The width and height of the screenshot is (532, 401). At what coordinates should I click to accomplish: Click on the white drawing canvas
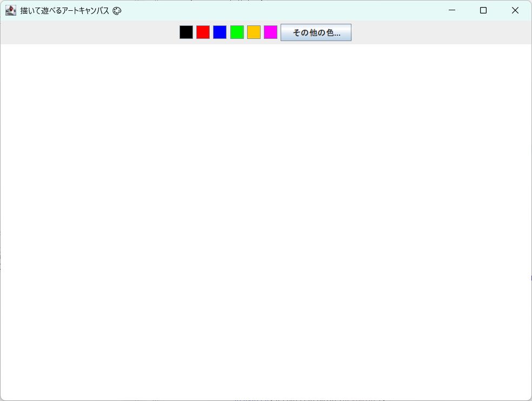(266, 222)
